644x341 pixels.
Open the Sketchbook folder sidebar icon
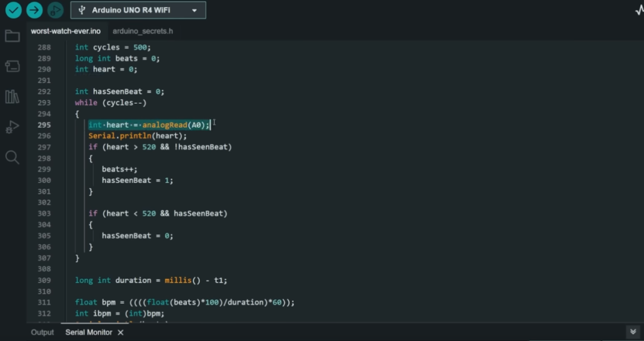click(13, 36)
